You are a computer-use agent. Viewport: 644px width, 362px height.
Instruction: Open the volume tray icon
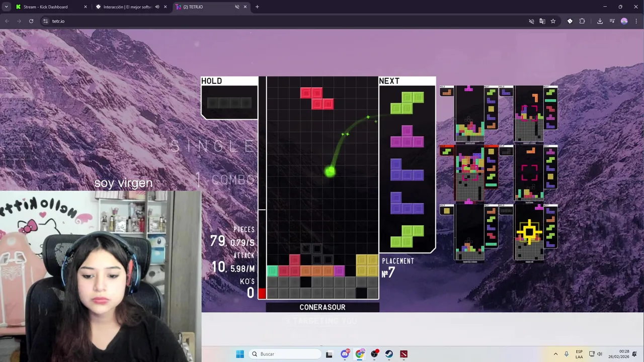point(599,354)
